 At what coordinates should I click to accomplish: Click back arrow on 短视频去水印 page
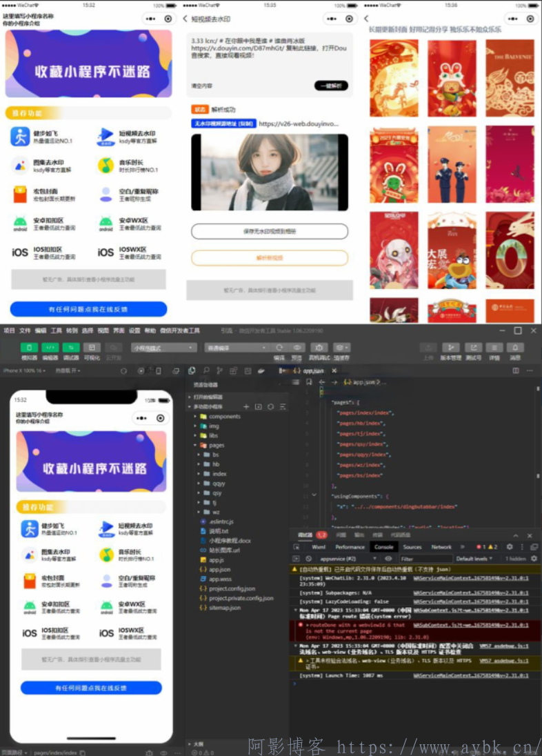click(x=185, y=19)
